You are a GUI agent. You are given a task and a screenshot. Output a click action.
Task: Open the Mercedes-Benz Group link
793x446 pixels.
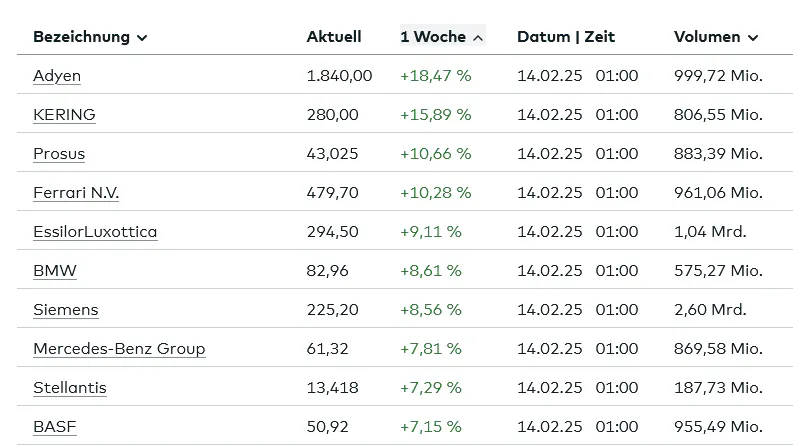119,348
